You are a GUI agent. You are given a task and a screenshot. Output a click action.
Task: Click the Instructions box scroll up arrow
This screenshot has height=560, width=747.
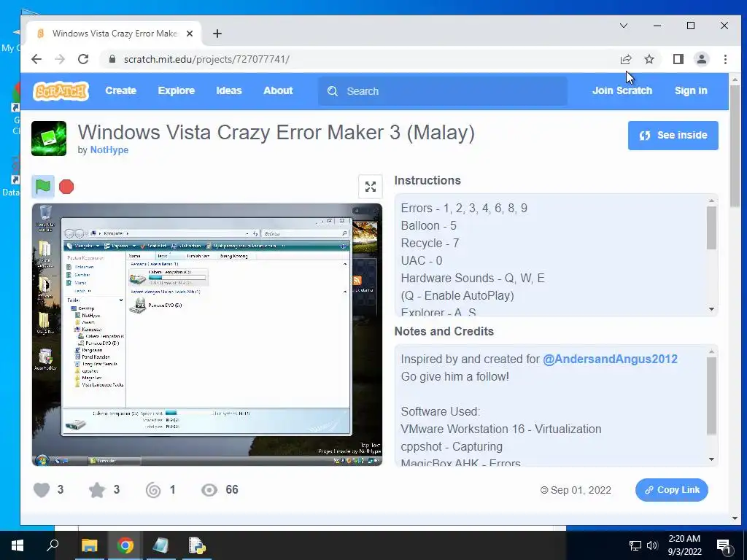point(712,201)
